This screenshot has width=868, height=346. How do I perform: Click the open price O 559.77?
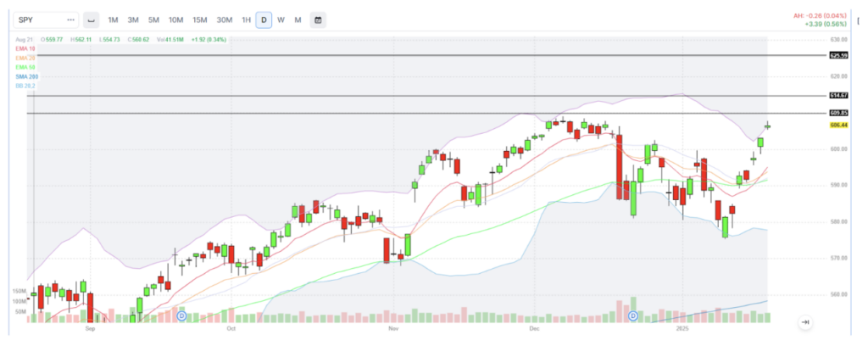coord(52,39)
